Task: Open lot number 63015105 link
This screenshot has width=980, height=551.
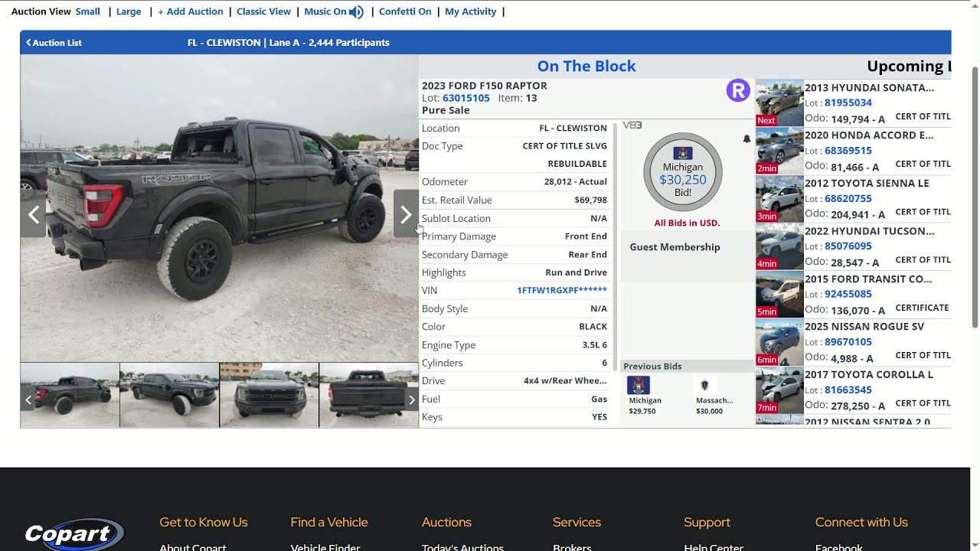Action: point(466,98)
